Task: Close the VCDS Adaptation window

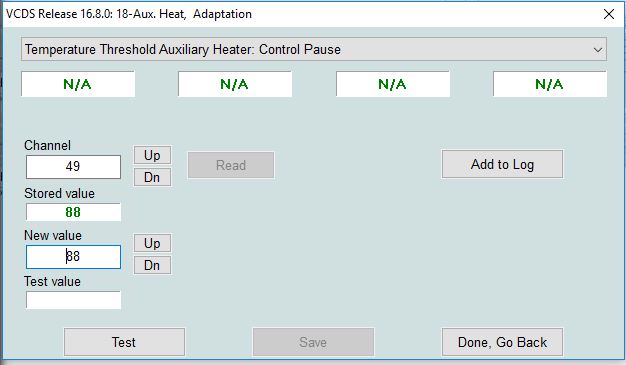Action: 609,14
